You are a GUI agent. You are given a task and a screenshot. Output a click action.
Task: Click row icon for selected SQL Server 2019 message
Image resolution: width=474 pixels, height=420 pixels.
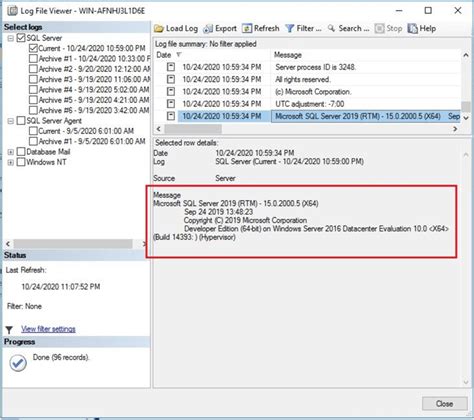(171, 116)
